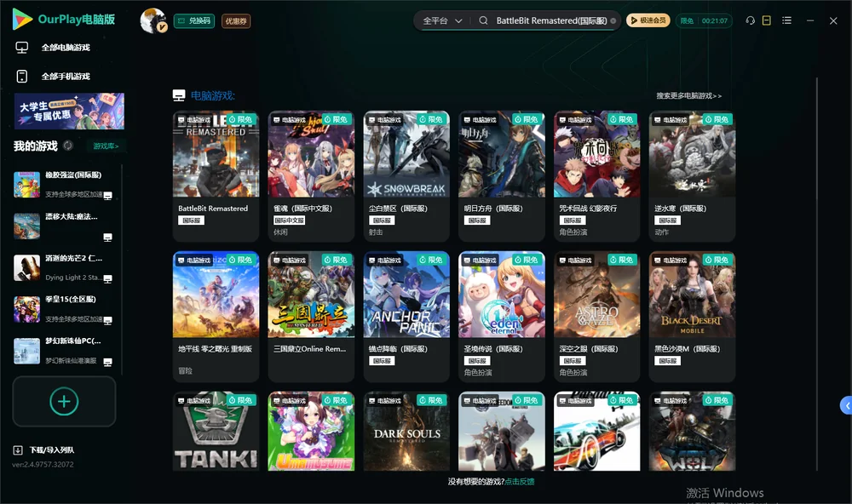The image size is (852, 504).
Task: Click the 点击反馈 feedback link
Action: coord(520,481)
